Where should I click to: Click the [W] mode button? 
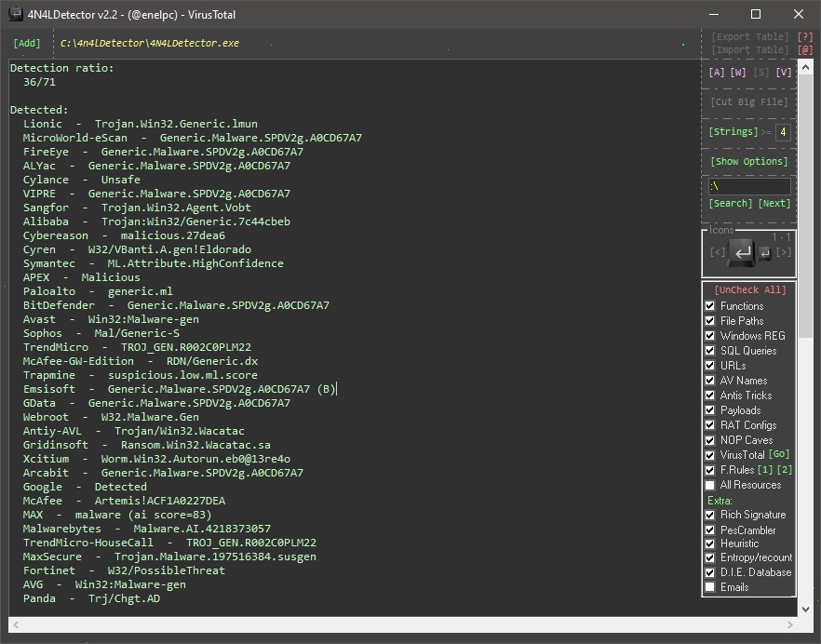738,73
